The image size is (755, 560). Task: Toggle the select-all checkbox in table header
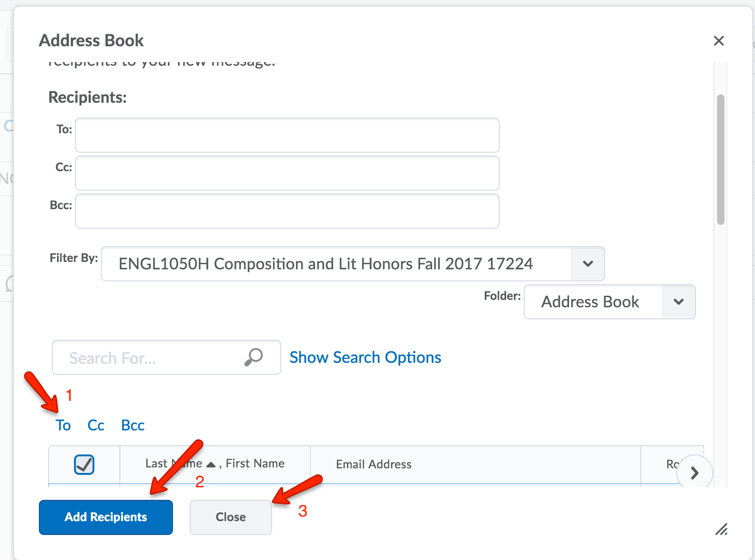click(x=84, y=464)
